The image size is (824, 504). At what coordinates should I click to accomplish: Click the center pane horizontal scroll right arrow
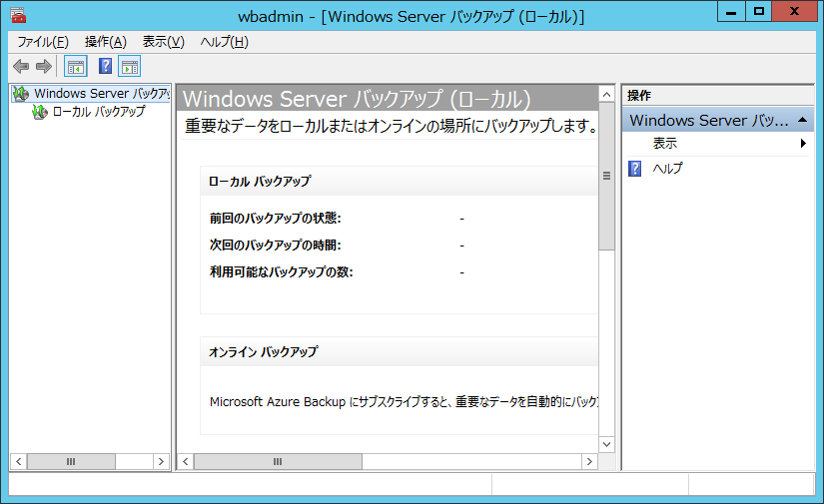(589, 462)
